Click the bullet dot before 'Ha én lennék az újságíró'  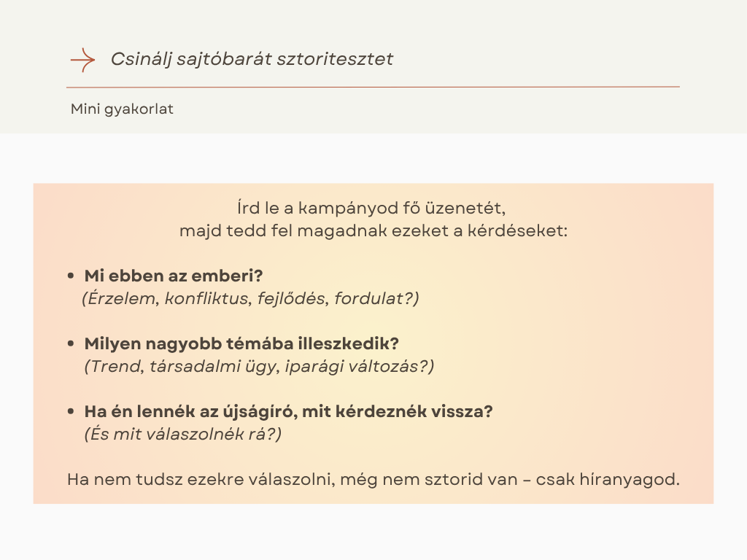click(x=71, y=412)
